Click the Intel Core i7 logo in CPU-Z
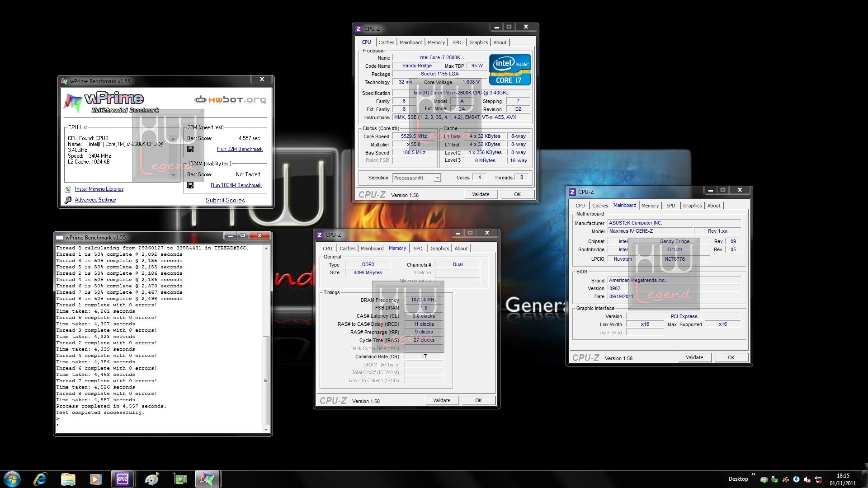Viewport: 868px width, 488px height. (510, 70)
